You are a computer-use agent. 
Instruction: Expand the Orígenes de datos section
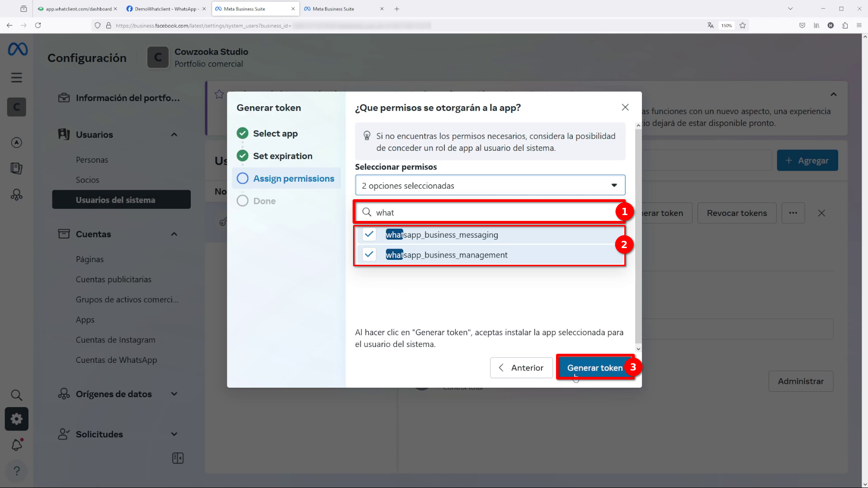(x=174, y=394)
